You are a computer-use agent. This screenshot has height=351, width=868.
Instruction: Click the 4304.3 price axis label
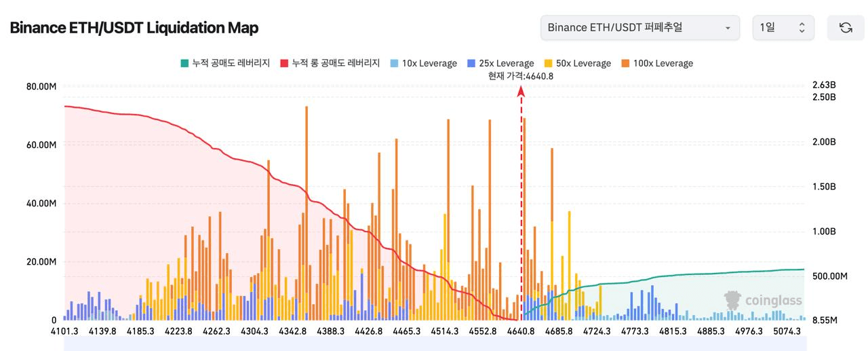tap(254, 331)
